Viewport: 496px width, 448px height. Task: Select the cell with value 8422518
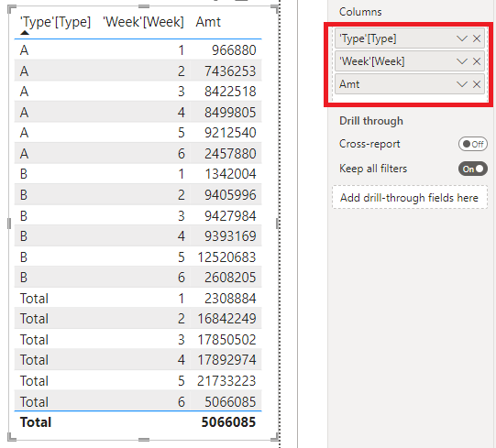230,92
